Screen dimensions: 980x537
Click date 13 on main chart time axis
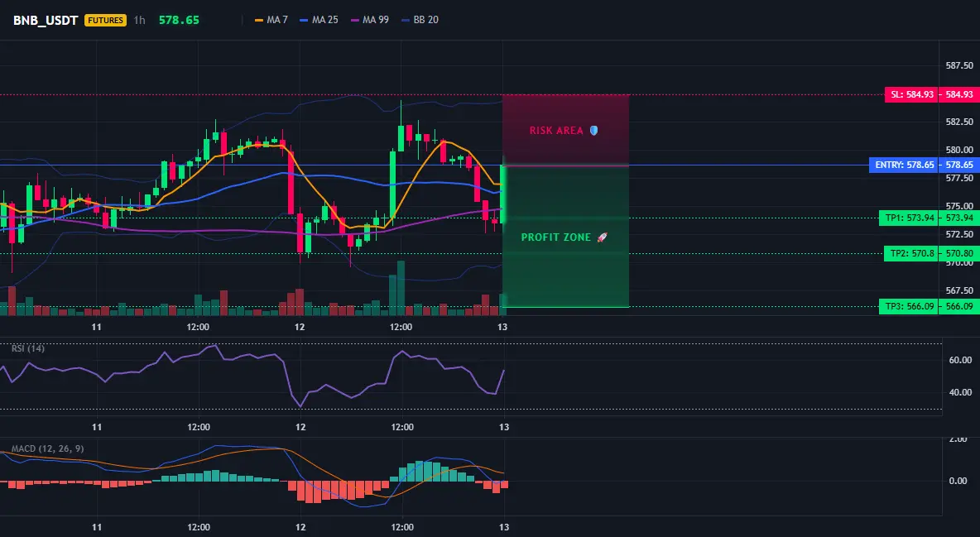click(x=502, y=327)
